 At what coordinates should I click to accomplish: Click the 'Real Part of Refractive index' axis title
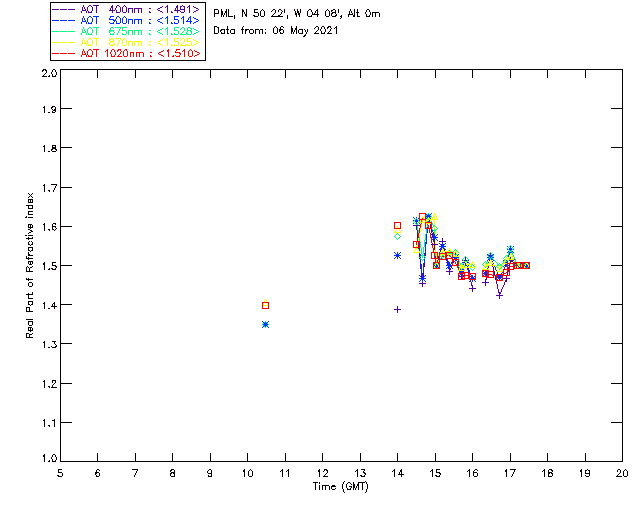(x=29, y=265)
